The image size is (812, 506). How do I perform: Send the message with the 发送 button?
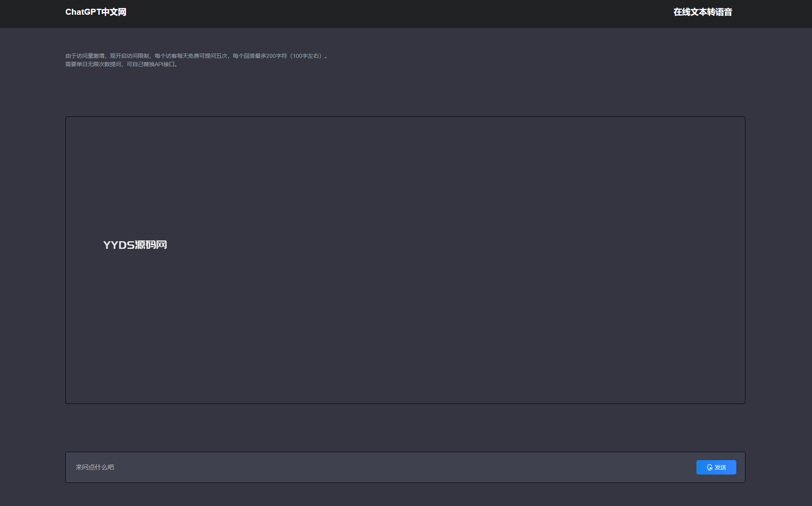click(x=716, y=467)
